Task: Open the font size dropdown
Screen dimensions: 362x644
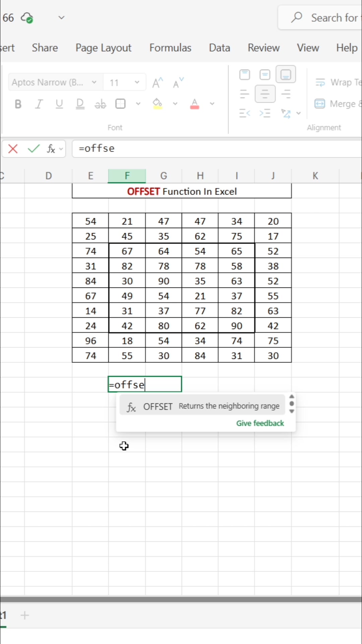Action: (137, 82)
